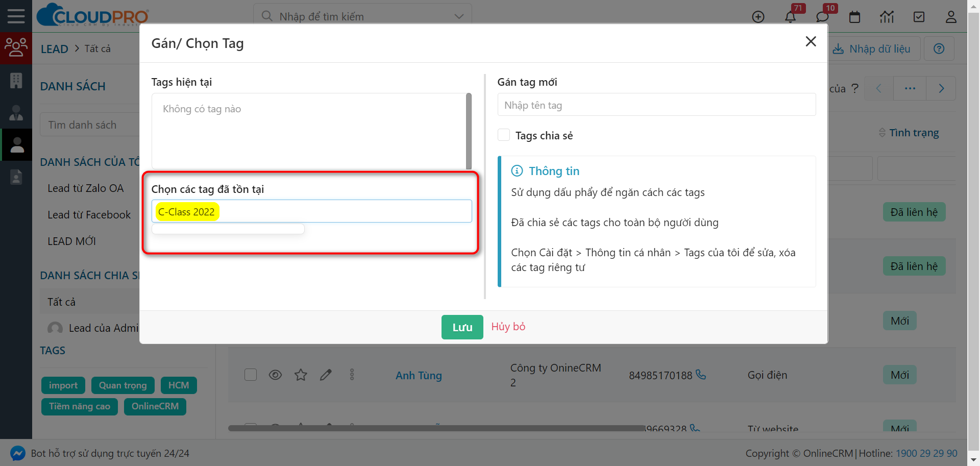Click Nhập dữ liệu import button

(872, 48)
